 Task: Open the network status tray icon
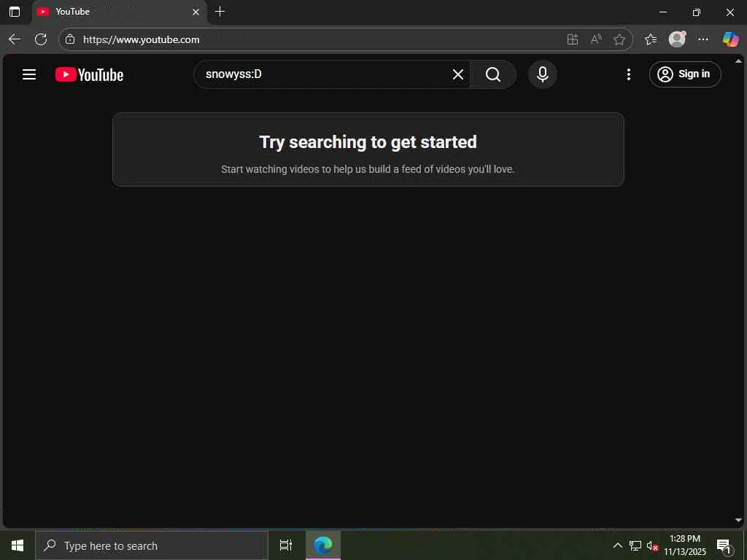pos(635,545)
